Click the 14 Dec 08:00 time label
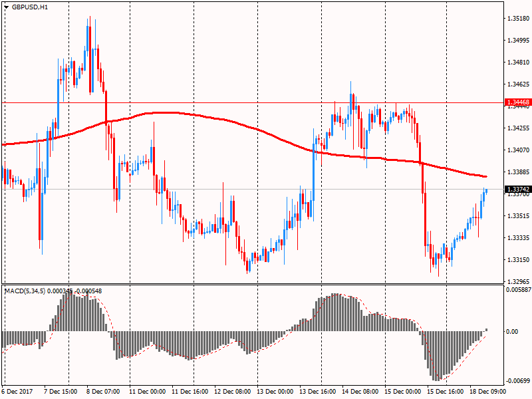This screenshot has width=532, height=399. (360, 391)
